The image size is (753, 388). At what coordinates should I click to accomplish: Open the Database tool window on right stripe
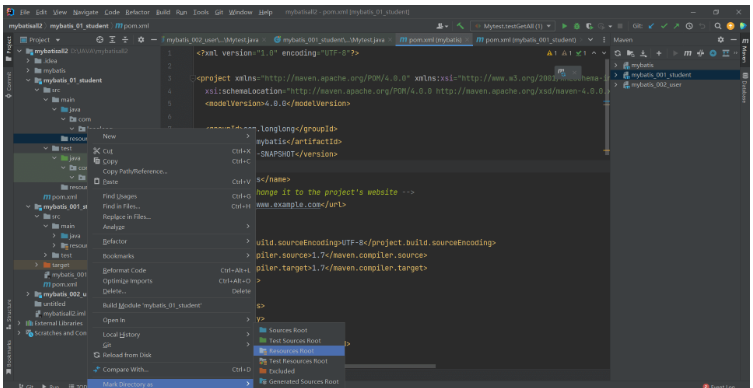745,87
